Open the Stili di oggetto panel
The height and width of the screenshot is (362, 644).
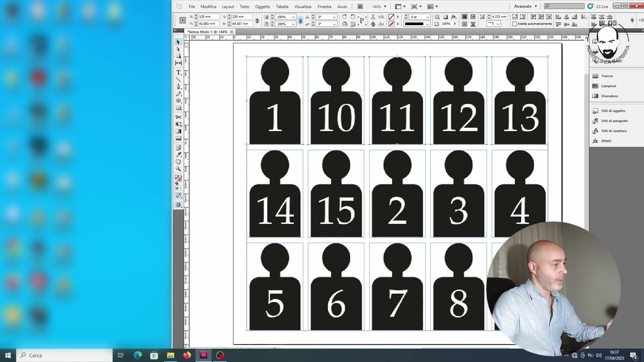613,111
